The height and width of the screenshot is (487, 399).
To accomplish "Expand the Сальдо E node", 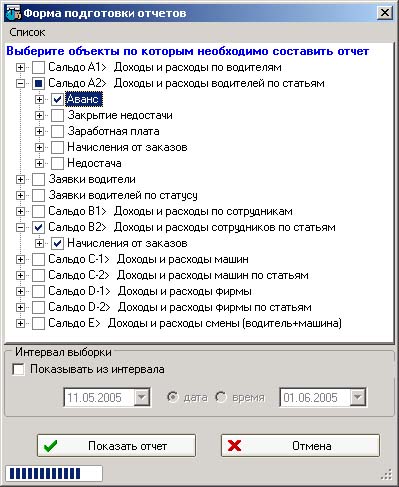I will [x=20, y=323].
